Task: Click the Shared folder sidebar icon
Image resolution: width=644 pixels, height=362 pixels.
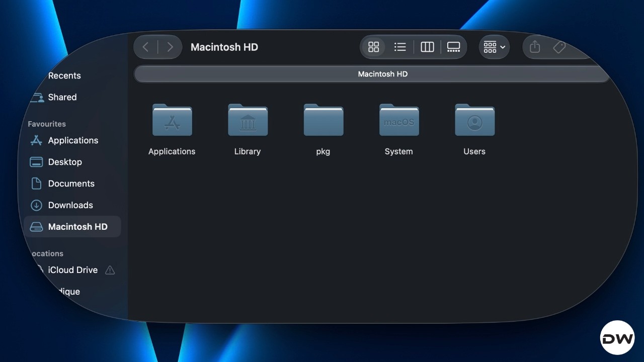Action: pos(37,98)
